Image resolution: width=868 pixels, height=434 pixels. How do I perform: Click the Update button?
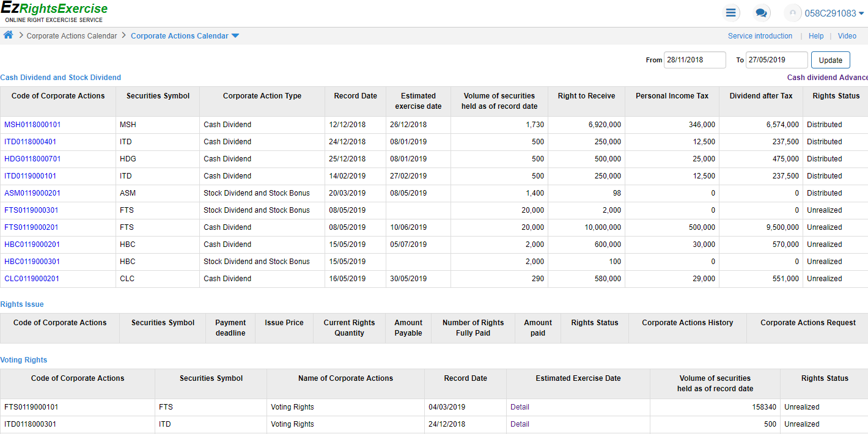pyautogui.click(x=830, y=60)
